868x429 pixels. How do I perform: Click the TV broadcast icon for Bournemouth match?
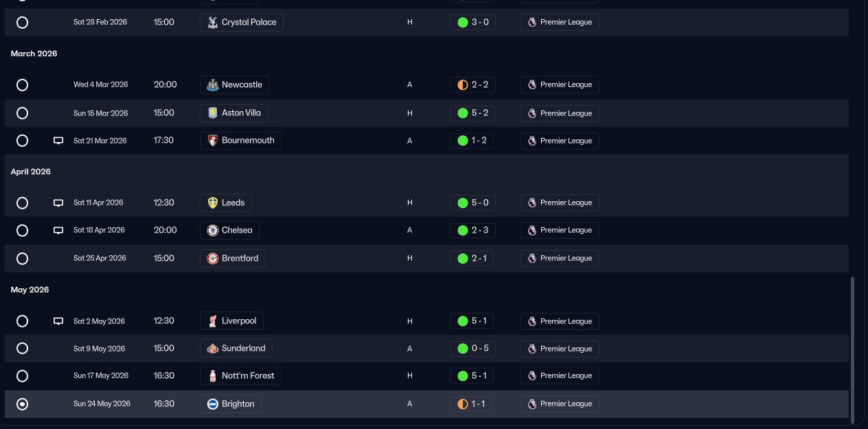(58, 141)
